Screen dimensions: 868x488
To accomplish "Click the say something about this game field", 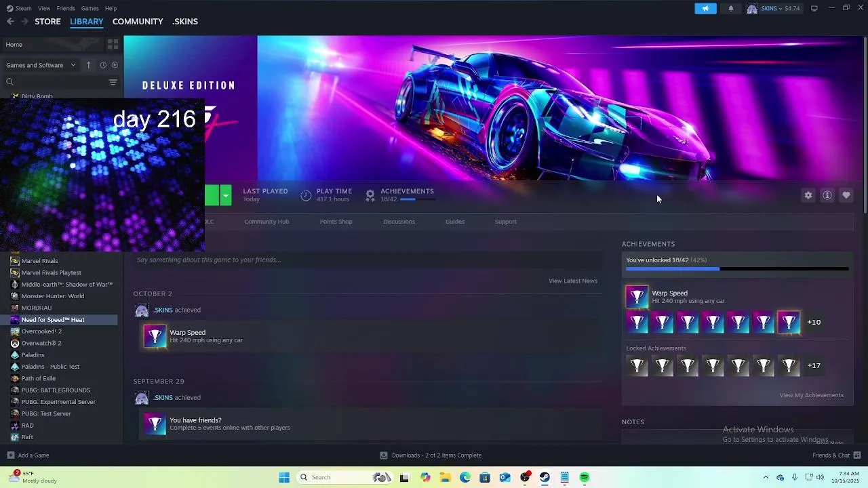I will coord(367,260).
